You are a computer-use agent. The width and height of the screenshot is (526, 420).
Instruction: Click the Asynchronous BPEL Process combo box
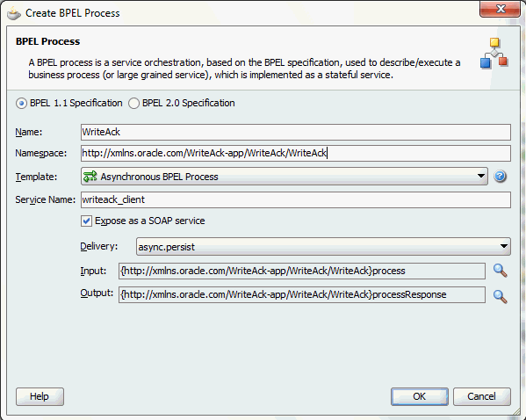285,177
